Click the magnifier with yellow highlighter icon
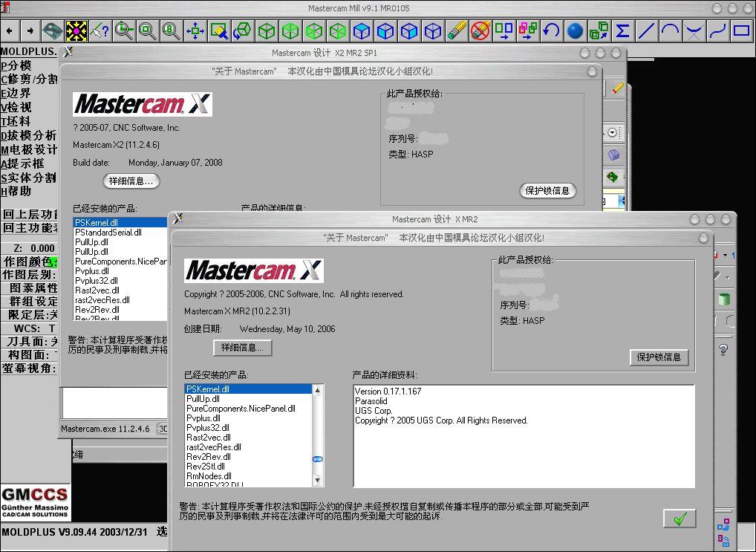756x552 pixels. [x=219, y=31]
